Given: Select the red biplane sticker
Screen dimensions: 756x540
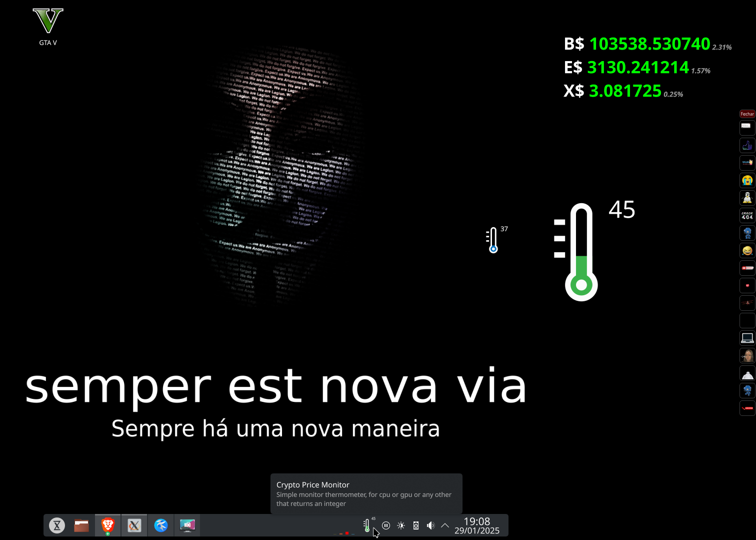Looking at the screenshot, I should (747, 303).
